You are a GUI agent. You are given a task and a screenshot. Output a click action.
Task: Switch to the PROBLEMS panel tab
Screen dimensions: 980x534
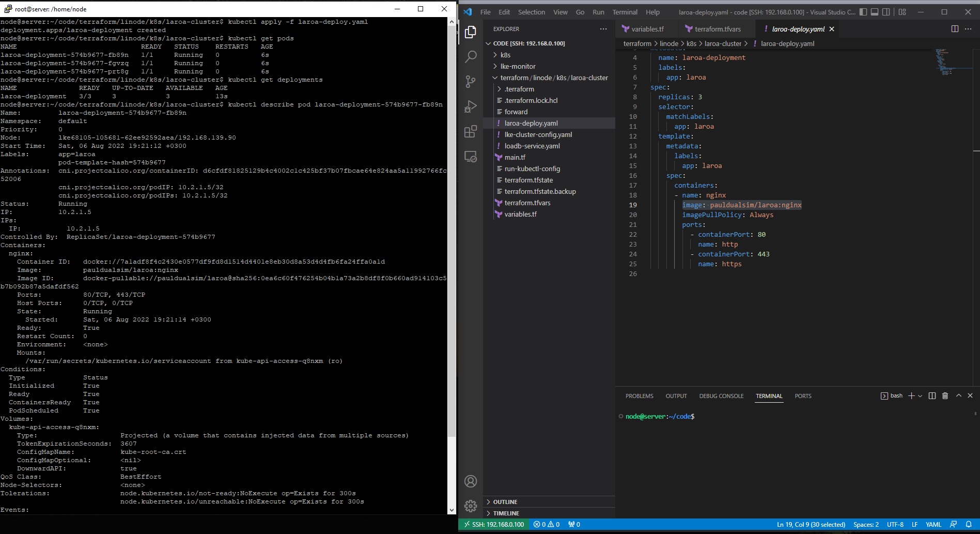pyautogui.click(x=639, y=396)
